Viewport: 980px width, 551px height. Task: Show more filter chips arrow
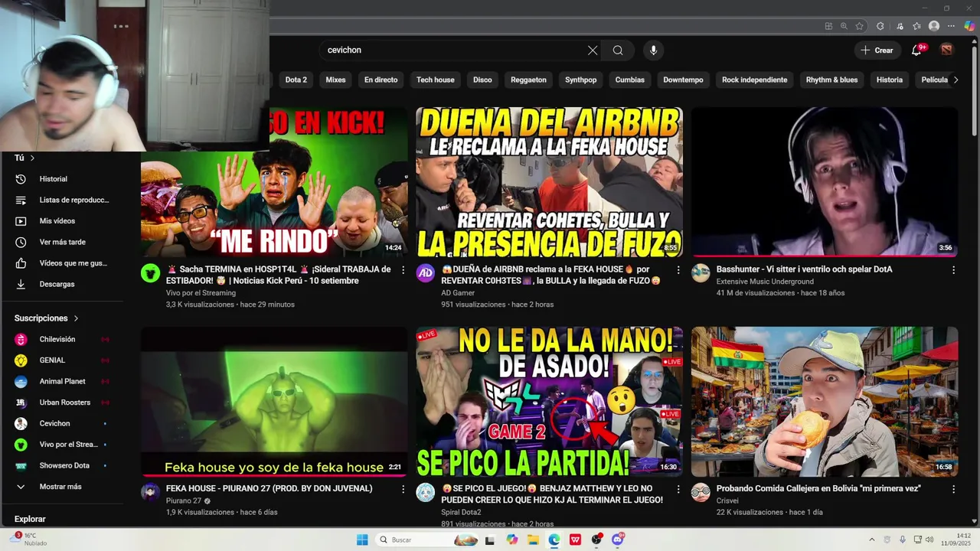[955, 80]
